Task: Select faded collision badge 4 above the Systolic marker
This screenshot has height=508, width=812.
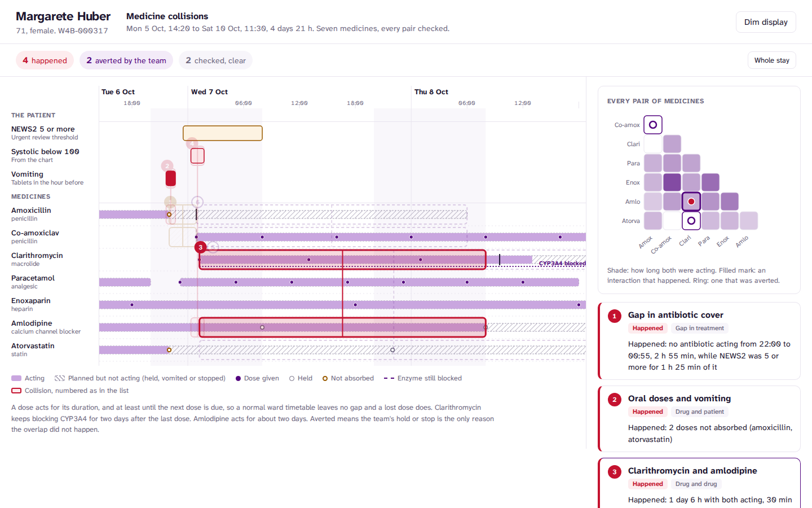Action: 192,143
